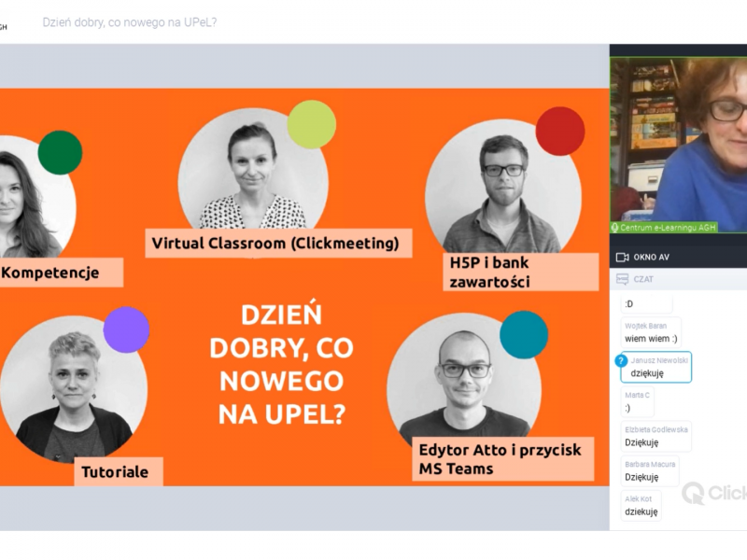Click the microphone icon on the green presenter label
Screen dimensions: 747x560
pyautogui.click(x=614, y=227)
